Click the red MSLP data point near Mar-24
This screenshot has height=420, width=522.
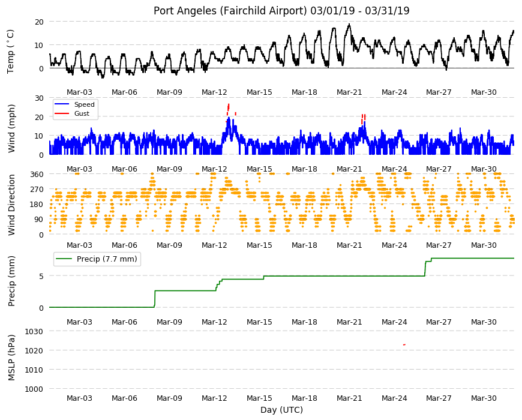click(x=404, y=345)
